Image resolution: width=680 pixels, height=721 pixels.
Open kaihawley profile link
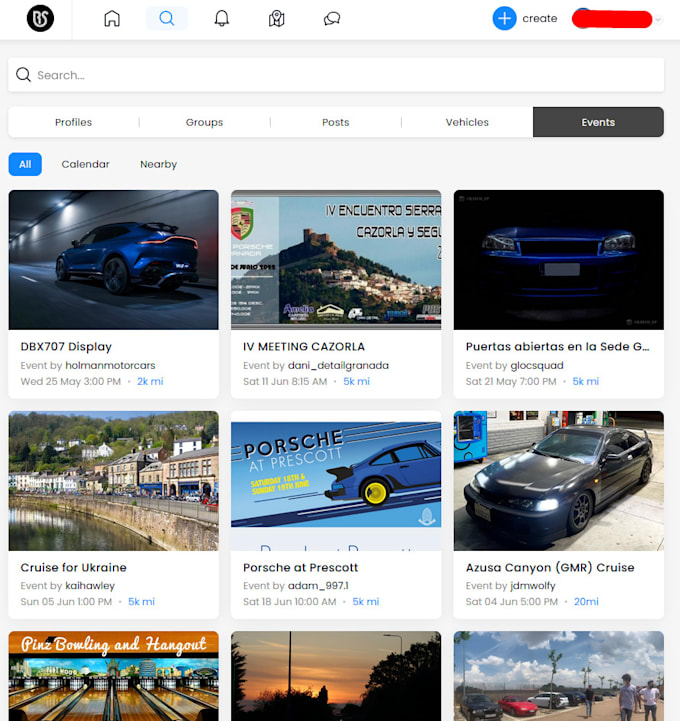point(90,586)
